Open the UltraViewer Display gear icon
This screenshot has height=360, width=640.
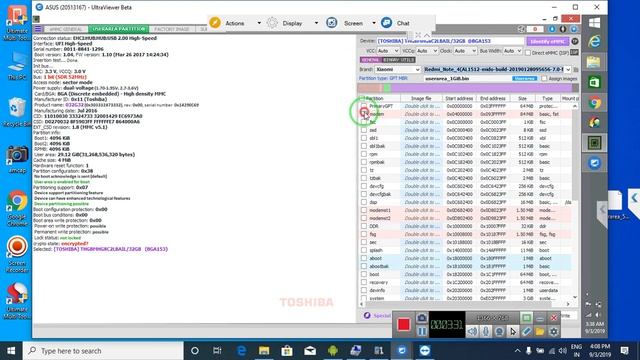(272, 23)
